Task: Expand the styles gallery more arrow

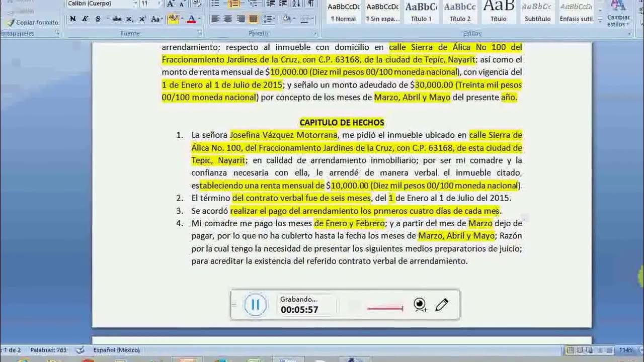Action: click(x=600, y=21)
